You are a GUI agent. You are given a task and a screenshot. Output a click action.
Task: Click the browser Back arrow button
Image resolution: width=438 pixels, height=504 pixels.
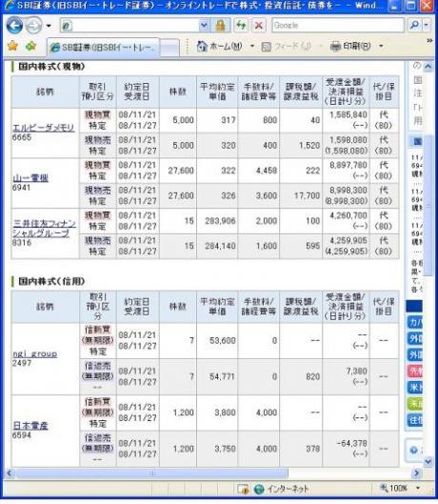14,26
